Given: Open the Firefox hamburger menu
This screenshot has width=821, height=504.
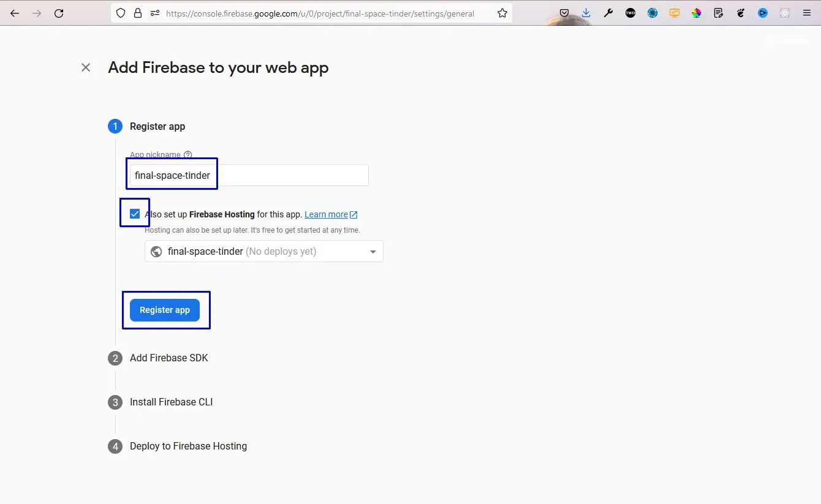Looking at the screenshot, I should (807, 13).
